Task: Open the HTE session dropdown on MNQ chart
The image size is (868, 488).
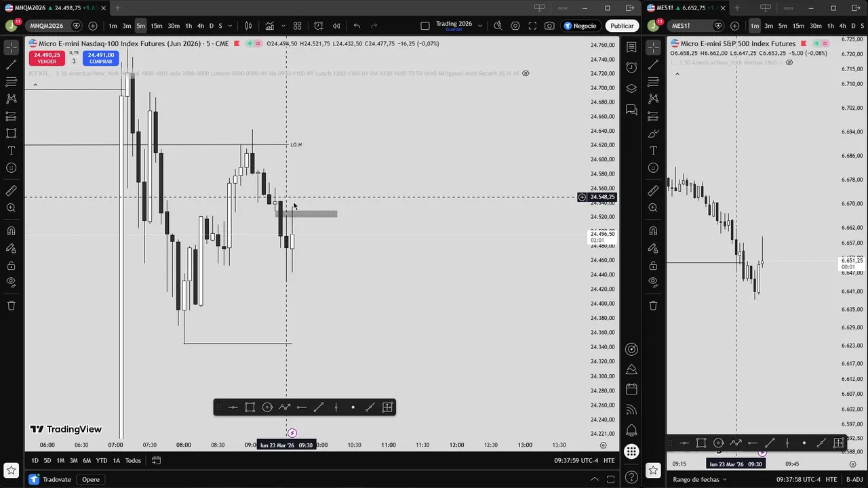Action: click(x=609, y=461)
